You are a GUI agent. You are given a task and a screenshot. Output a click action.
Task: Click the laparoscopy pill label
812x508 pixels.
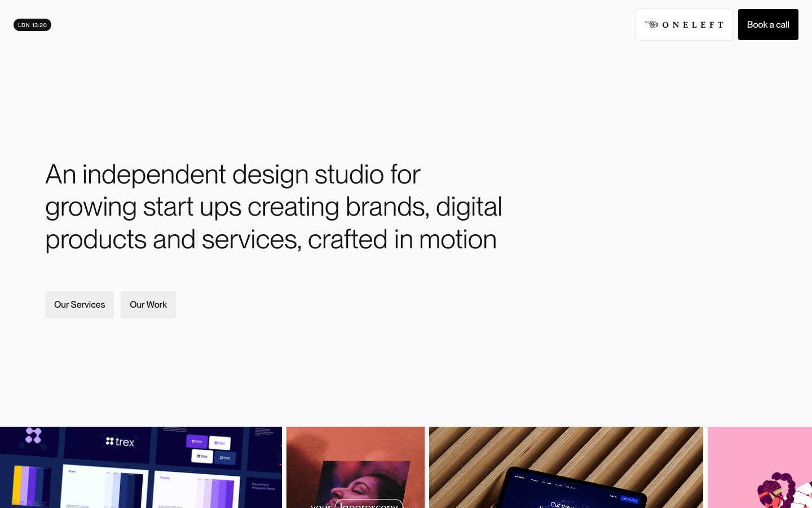coord(369,504)
